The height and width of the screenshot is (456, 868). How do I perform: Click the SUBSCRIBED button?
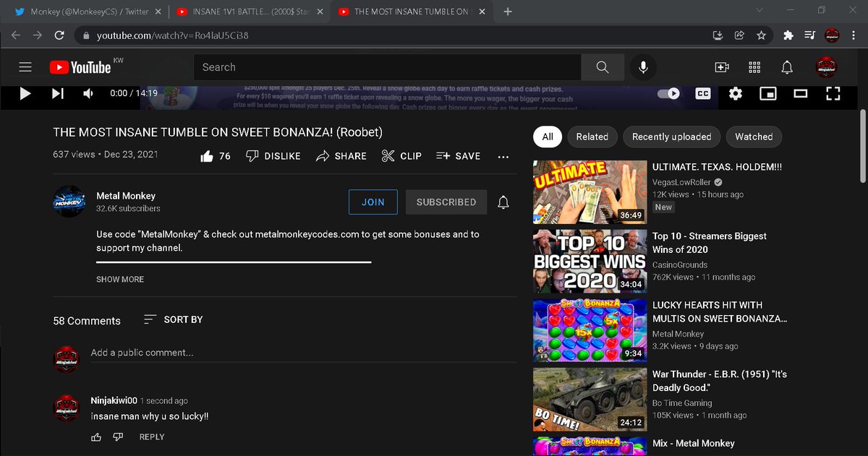(x=446, y=202)
